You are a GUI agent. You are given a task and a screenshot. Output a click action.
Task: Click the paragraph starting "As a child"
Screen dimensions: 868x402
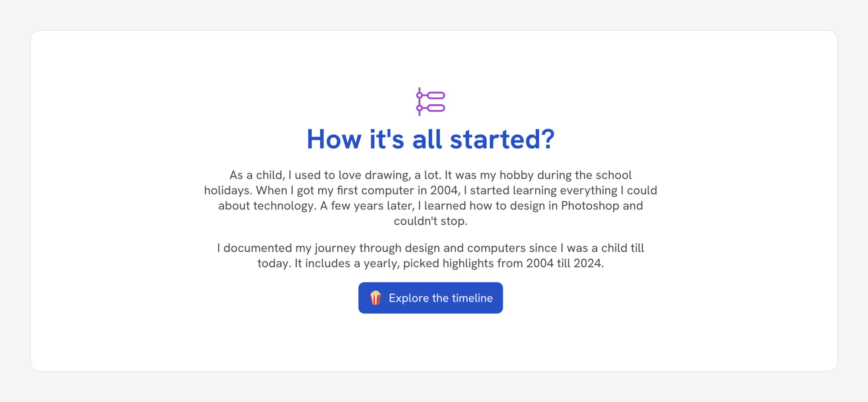pos(430,198)
